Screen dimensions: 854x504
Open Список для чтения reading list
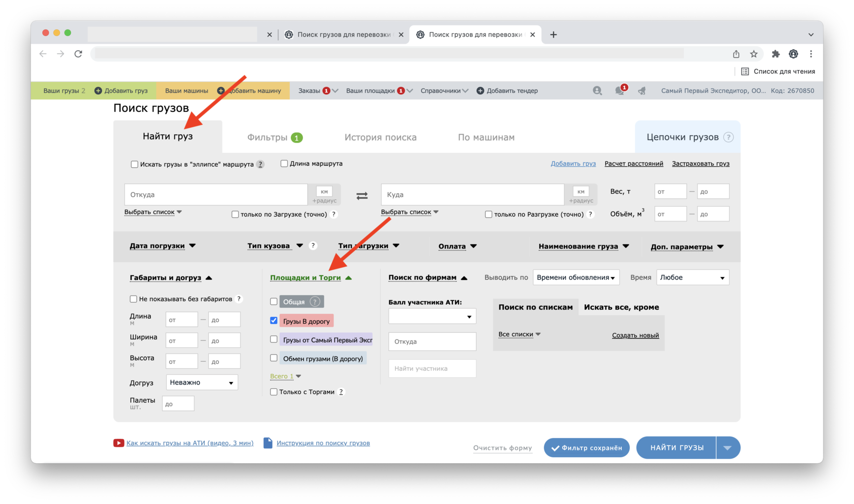point(778,71)
